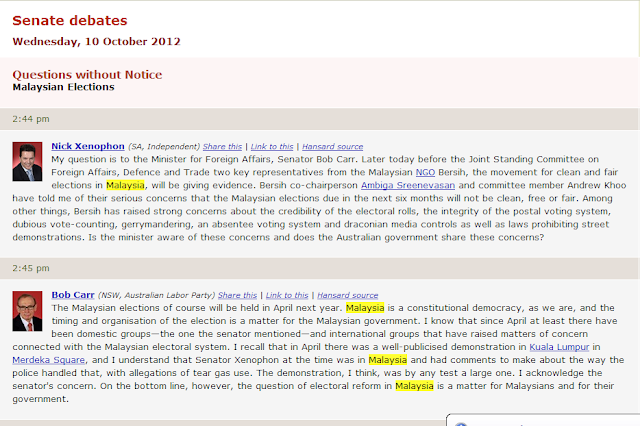View Hansard source for Bob Carr's speech
640x426 pixels.
pos(347,295)
